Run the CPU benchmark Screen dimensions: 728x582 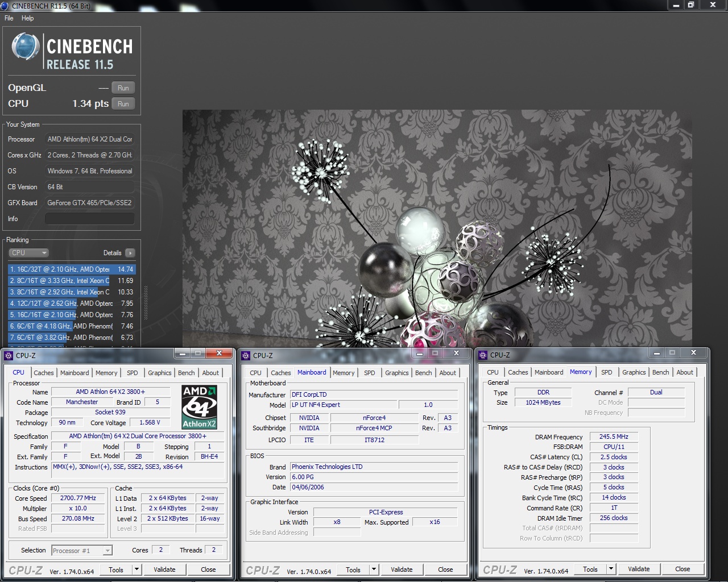click(123, 104)
